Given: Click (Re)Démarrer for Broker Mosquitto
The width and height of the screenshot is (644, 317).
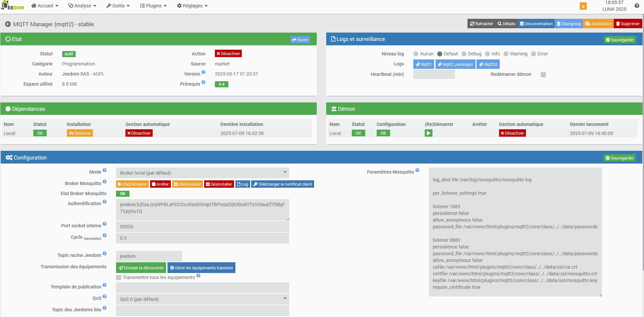Looking at the screenshot, I should point(132,184).
